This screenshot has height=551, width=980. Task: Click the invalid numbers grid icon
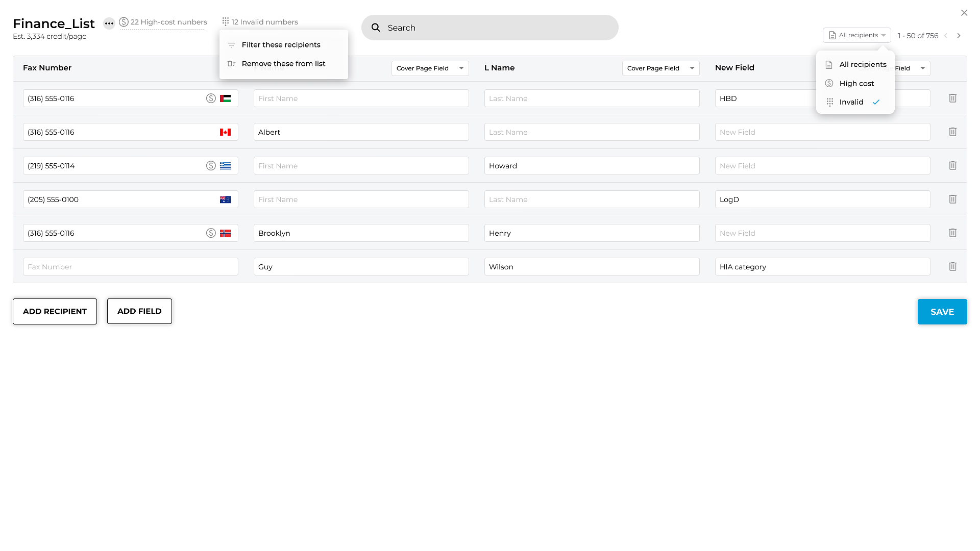[226, 21]
